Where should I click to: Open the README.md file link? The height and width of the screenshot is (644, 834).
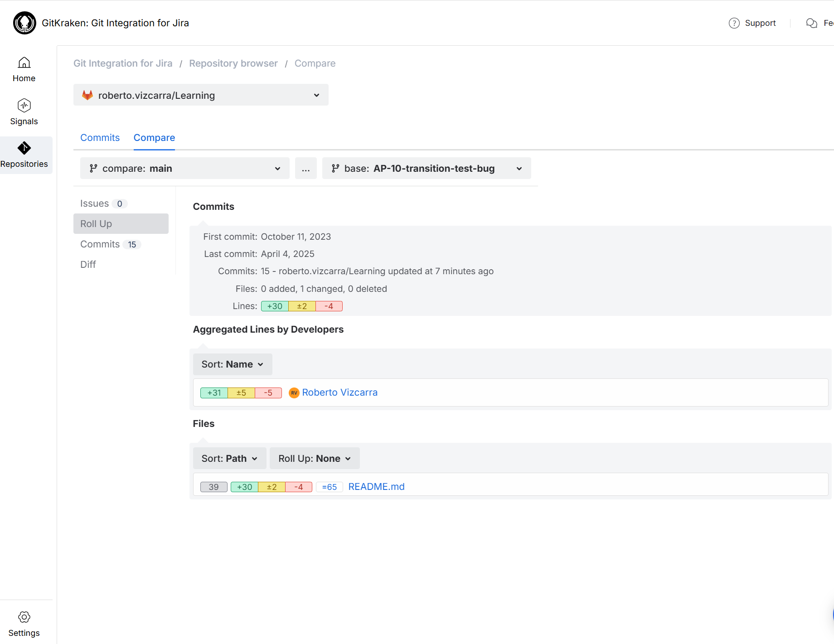[376, 487]
